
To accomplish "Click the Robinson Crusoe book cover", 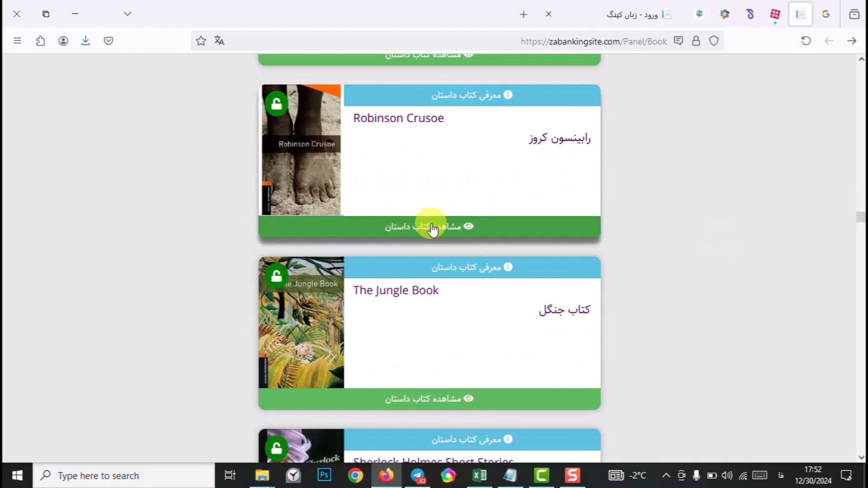I will point(301,150).
